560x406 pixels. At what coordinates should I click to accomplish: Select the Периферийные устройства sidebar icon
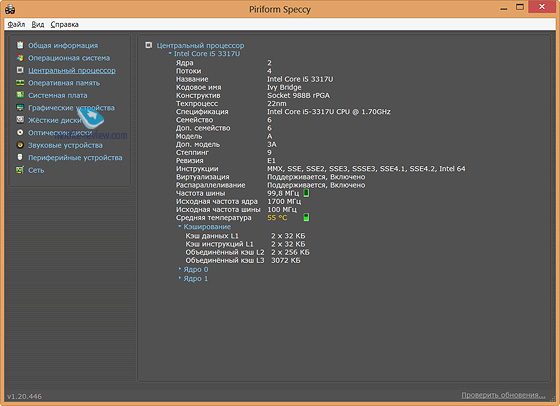20,157
